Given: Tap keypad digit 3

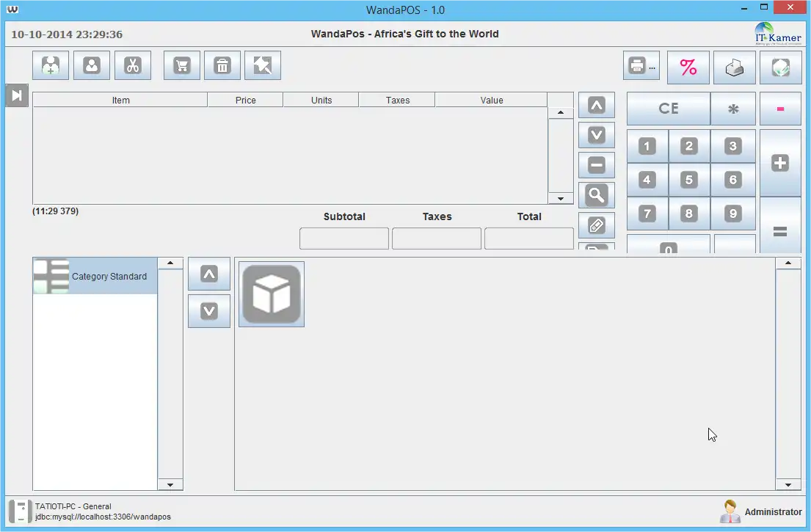Looking at the screenshot, I should 733,146.
